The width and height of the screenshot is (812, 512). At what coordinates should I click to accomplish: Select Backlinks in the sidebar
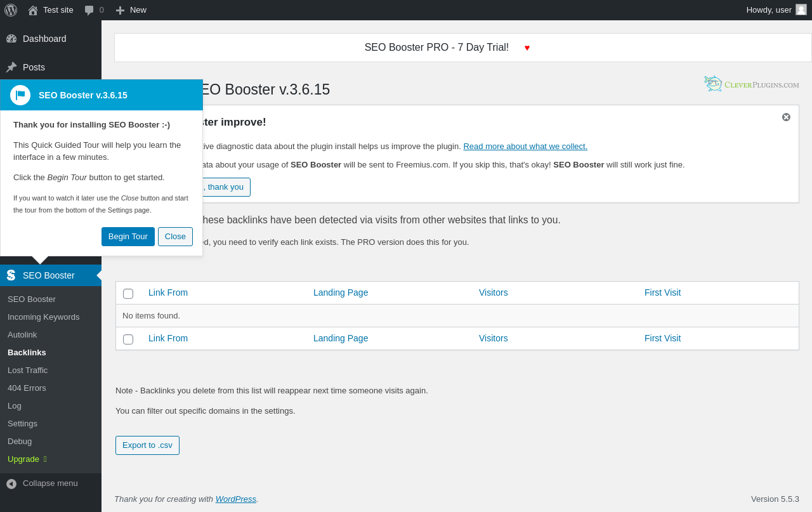[27, 353]
